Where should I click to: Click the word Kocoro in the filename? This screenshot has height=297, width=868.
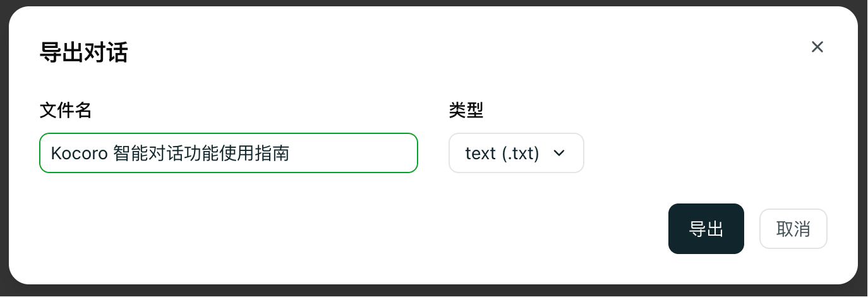pos(79,153)
